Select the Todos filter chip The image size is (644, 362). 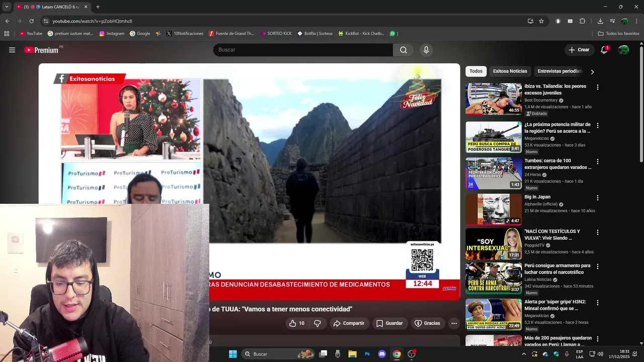pyautogui.click(x=476, y=71)
